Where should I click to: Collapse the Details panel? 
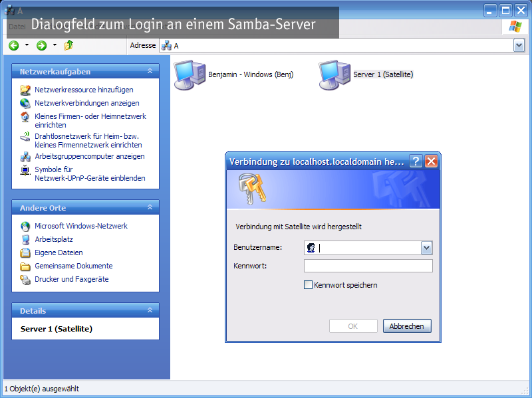[150, 310]
